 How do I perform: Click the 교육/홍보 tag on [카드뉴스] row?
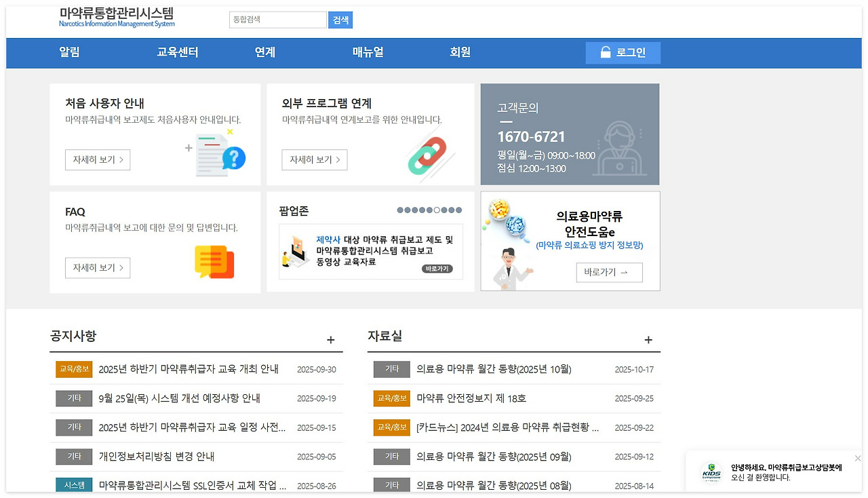click(392, 427)
